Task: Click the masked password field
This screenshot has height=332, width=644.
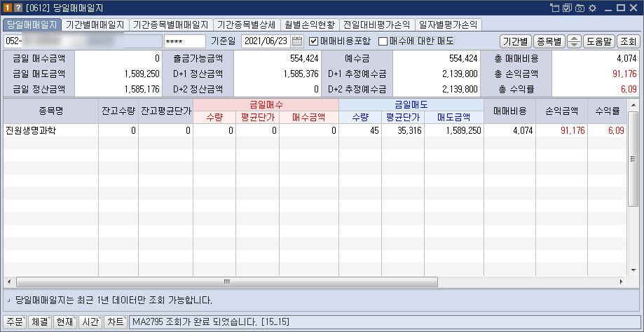Action: (x=185, y=41)
